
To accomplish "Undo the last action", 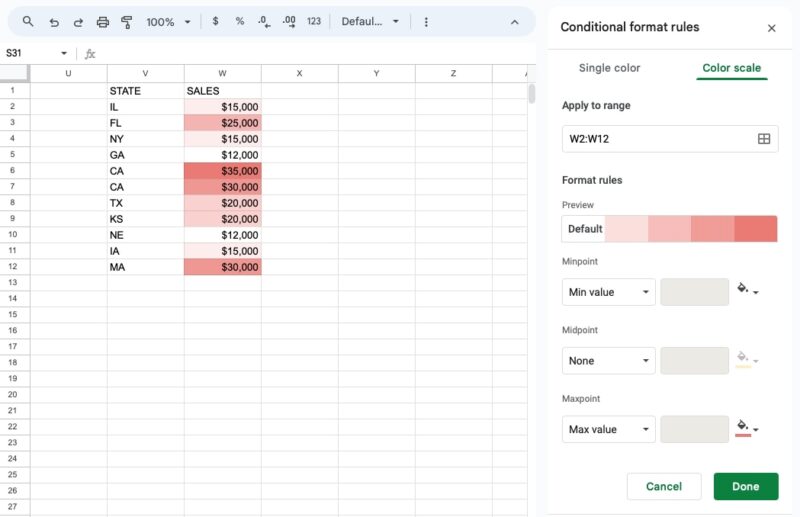I will [54, 22].
